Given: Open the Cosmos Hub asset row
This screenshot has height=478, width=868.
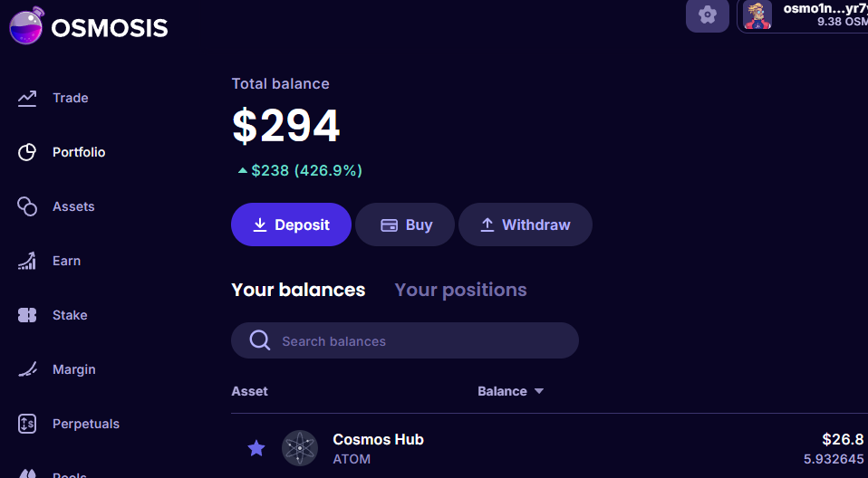Looking at the screenshot, I should 544,448.
